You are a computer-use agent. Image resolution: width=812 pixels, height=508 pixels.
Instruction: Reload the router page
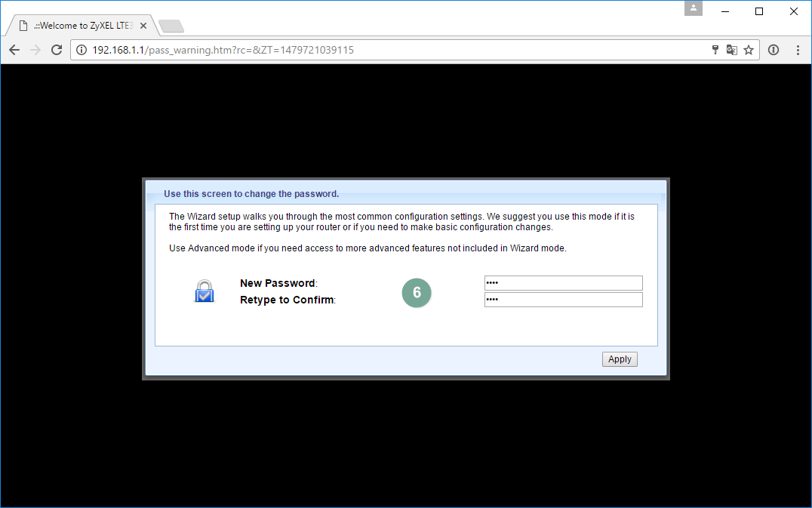point(56,50)
